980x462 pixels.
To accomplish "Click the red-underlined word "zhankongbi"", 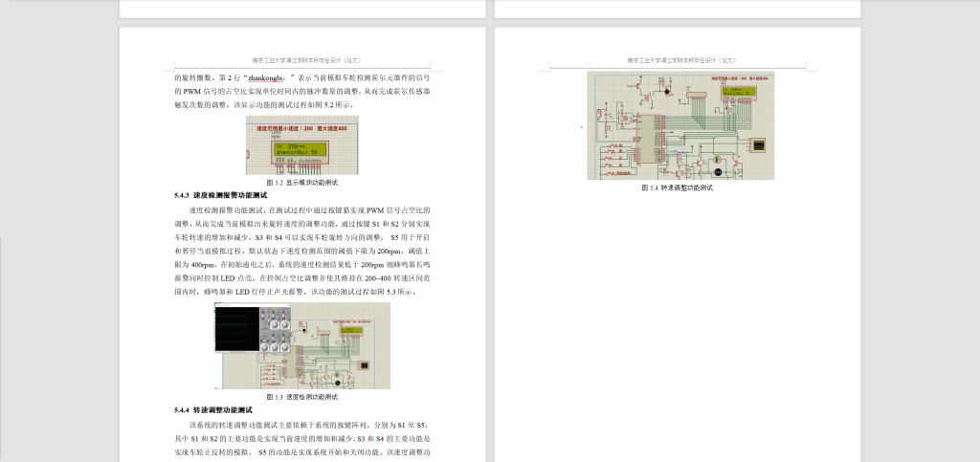I will pos(266,78).
